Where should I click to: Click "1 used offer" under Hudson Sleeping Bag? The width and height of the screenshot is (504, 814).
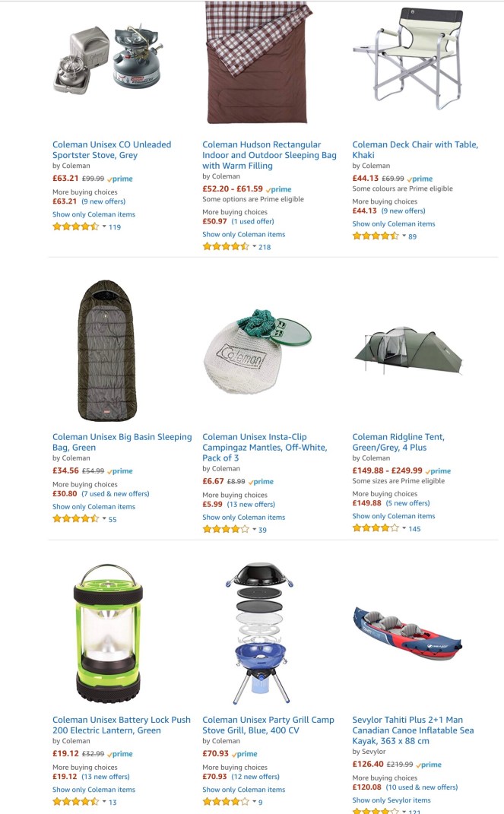click(253, 221)
